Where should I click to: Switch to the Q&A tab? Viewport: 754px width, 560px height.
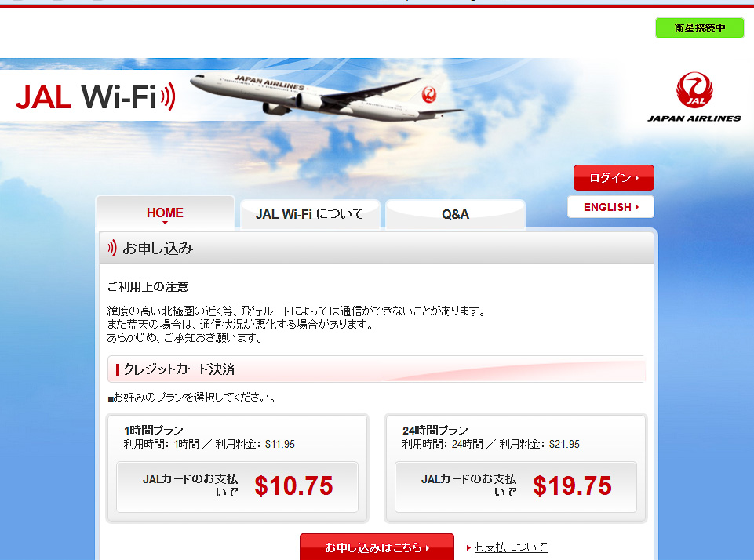(455, 214)
